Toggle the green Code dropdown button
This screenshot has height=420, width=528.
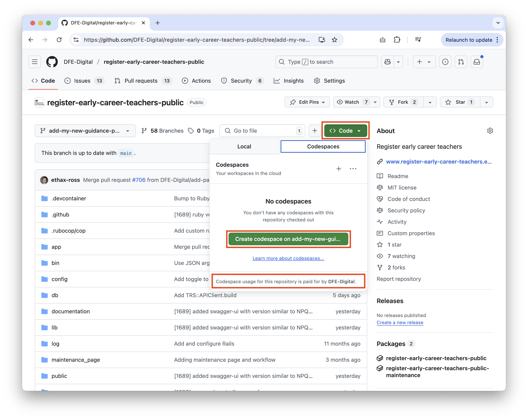coord(345,131)
